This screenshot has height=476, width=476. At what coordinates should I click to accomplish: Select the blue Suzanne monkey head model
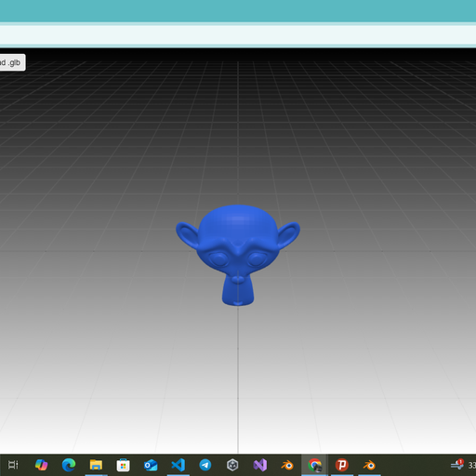[x=238, y=255]
